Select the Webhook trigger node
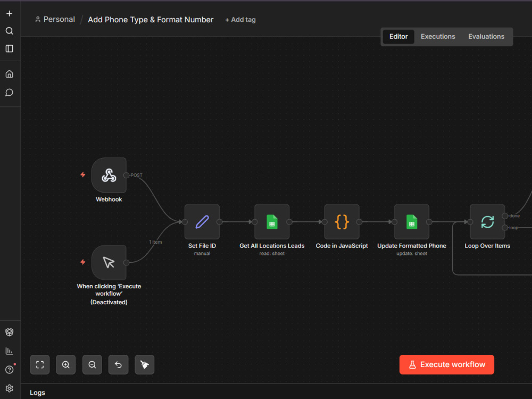Viewport: 532px width, 399px height. pos(109,175)
